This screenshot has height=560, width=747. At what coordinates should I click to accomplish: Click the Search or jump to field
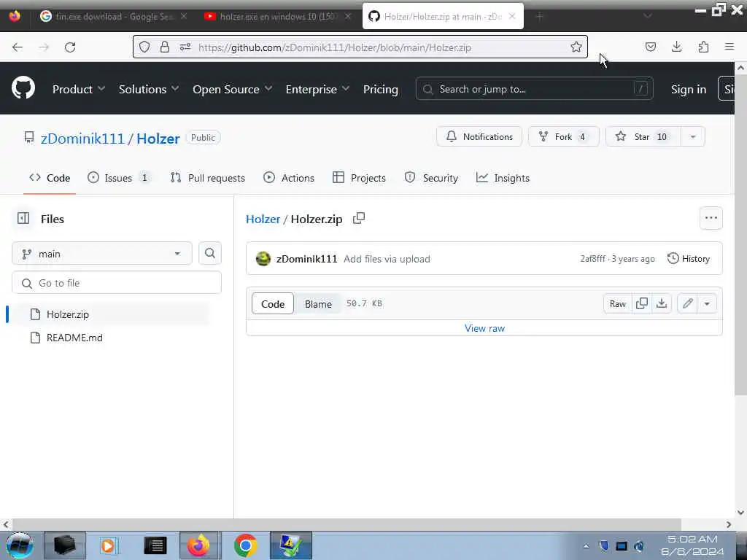pos(534,89)
